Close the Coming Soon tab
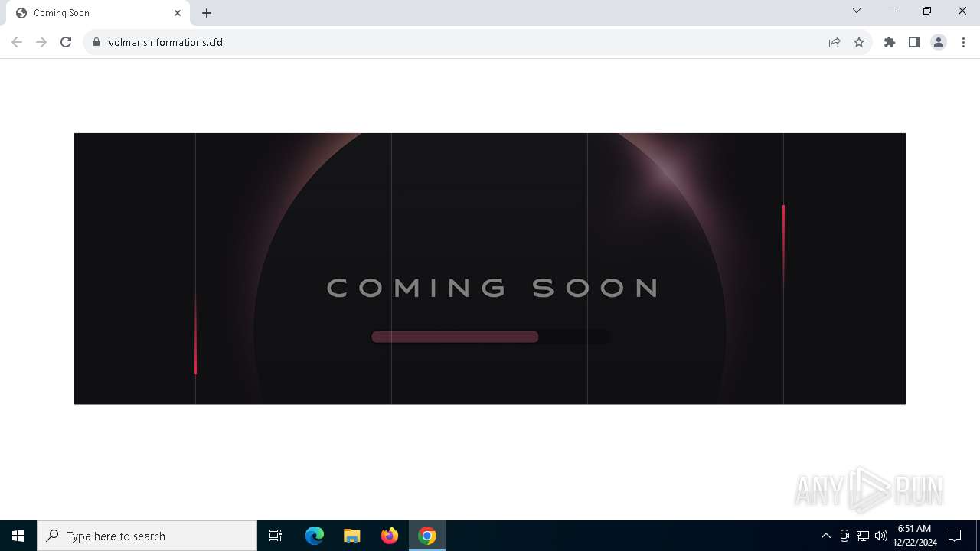Screen dimensions: 980x551 tap(178, 13)
